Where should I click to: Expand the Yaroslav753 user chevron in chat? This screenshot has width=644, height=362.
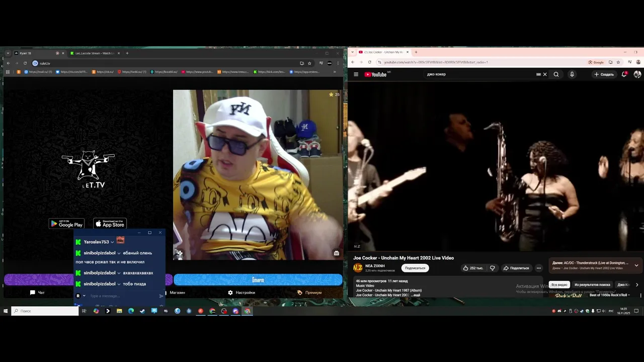112,242
